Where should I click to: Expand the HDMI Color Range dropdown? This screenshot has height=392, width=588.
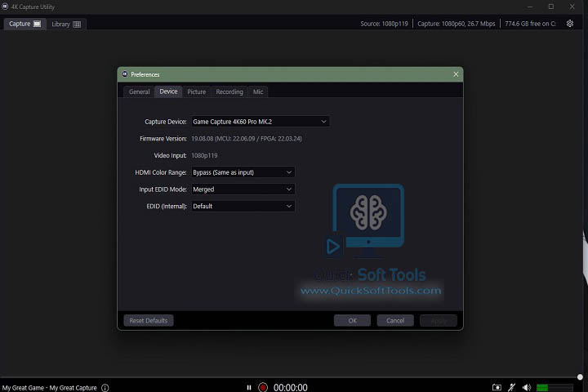click(243, 172)
